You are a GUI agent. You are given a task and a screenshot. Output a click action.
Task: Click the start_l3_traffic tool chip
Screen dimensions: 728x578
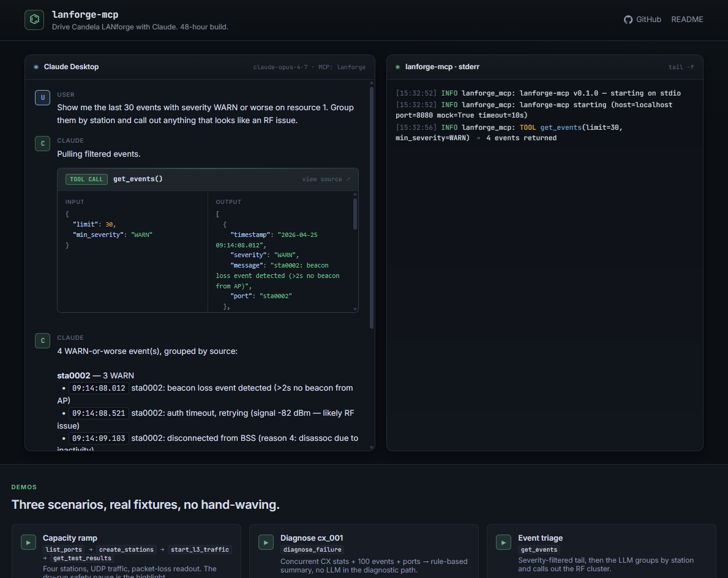pos(200,550)
